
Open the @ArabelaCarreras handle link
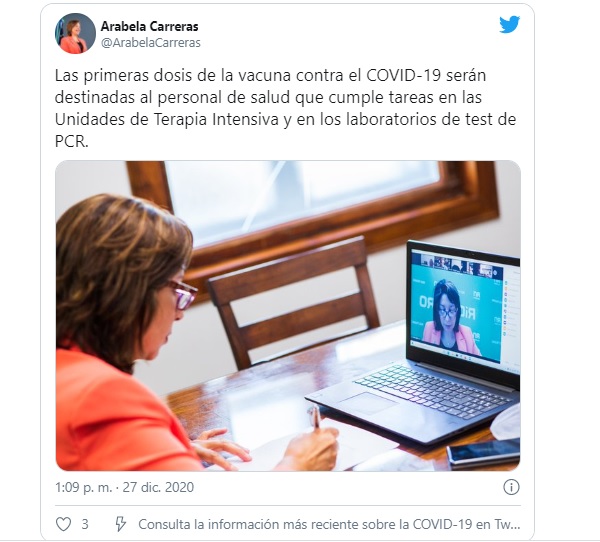click(150, 42)
